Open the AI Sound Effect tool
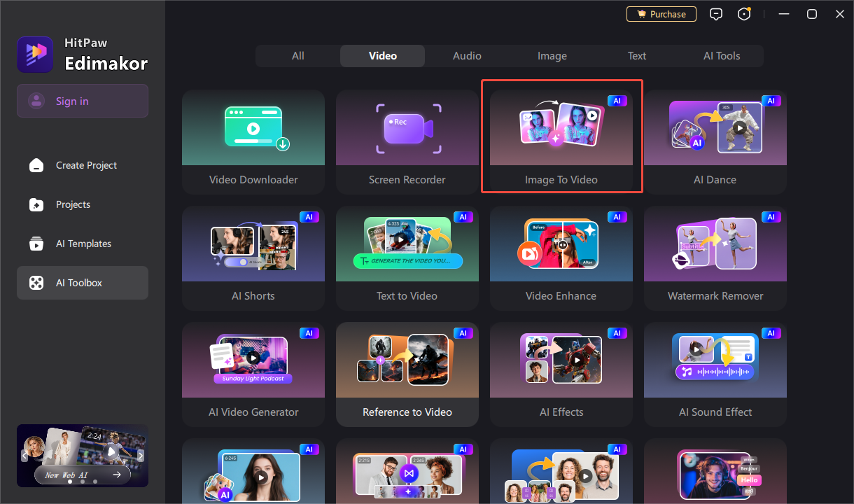Screen dimensions: 854x504 [x=715, y=374]
